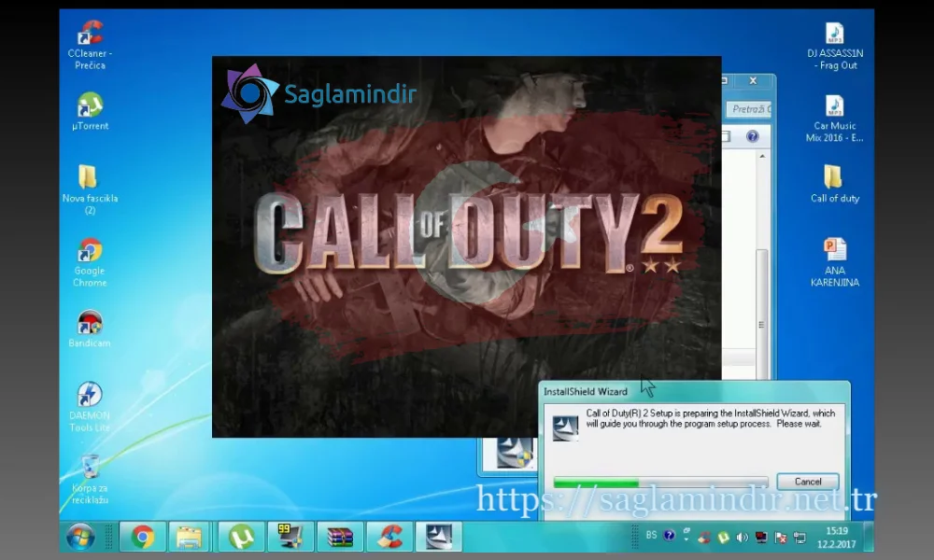Screen dimensions: 934x560
Task: Click the InstallShield Wizard progress bar
Action: point(660,482)
